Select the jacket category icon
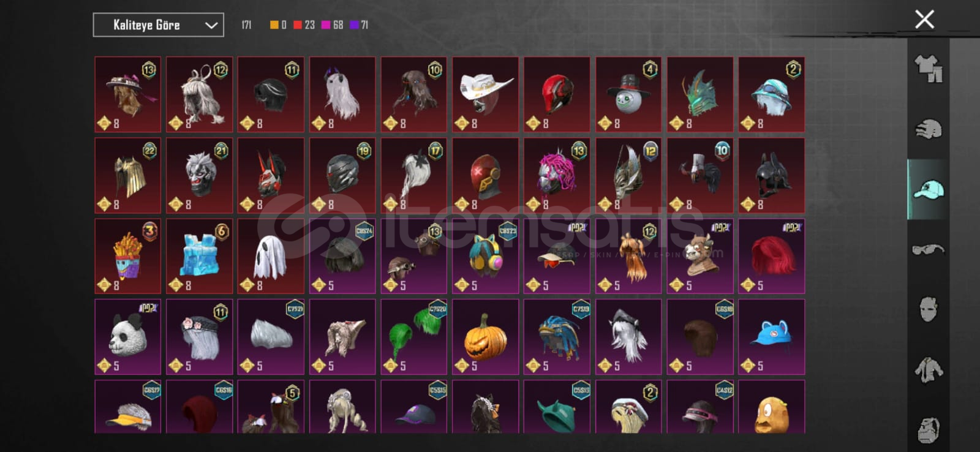Screen dimensions: 980x452 [x=929, y=369]
